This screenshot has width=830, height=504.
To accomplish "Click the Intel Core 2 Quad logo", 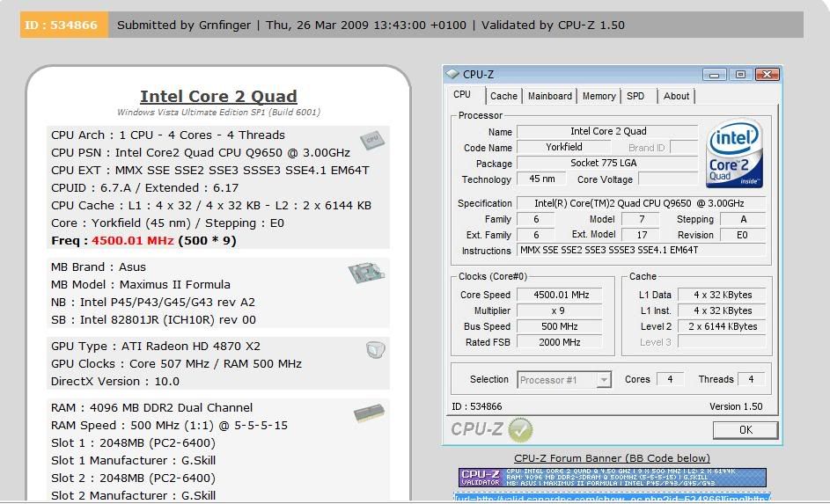I will click(x=734, y=153).
